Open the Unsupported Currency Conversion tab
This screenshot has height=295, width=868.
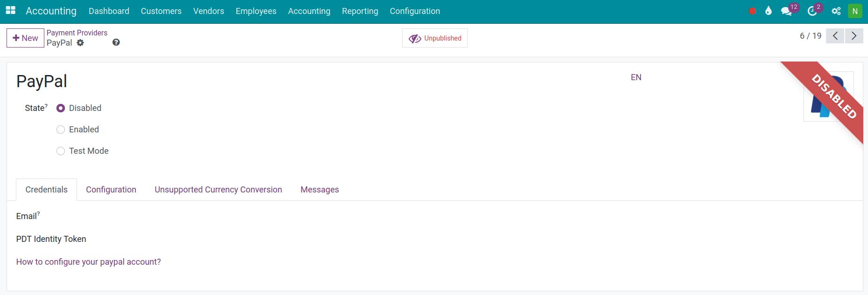coord(218,190)
